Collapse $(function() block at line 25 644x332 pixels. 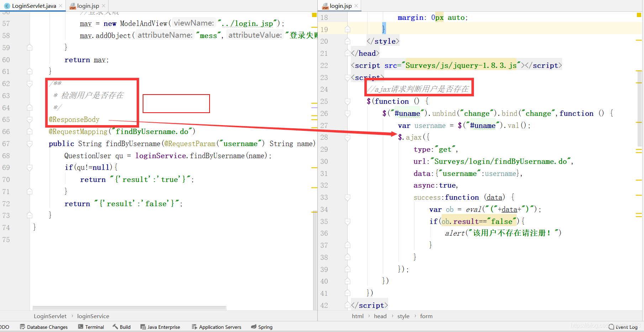coord(348,101)
